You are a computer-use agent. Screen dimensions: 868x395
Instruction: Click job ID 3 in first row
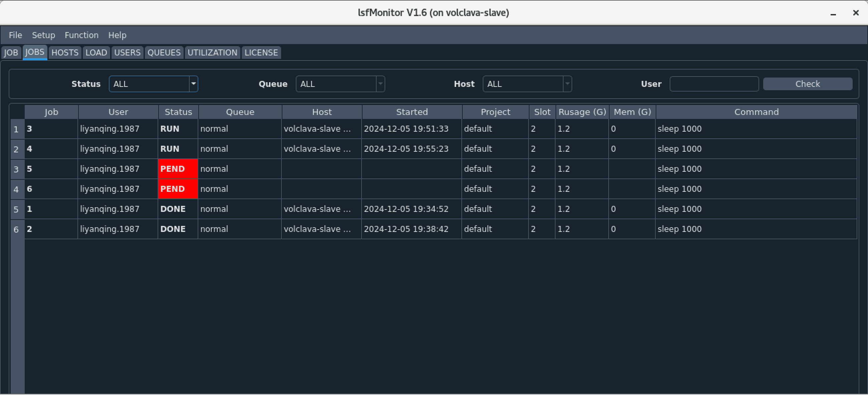pyautogui.click(x=30, y=129)
